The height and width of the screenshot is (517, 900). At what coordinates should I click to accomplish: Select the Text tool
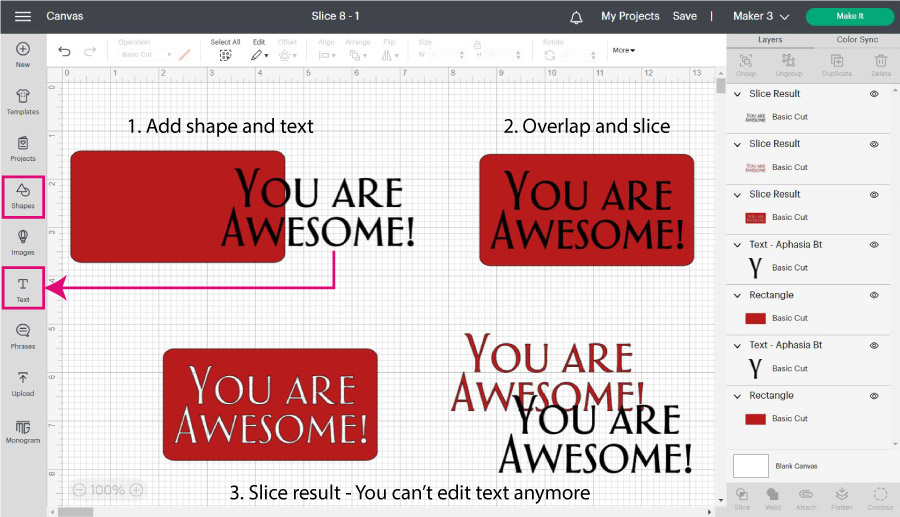(x=23, y=289)
